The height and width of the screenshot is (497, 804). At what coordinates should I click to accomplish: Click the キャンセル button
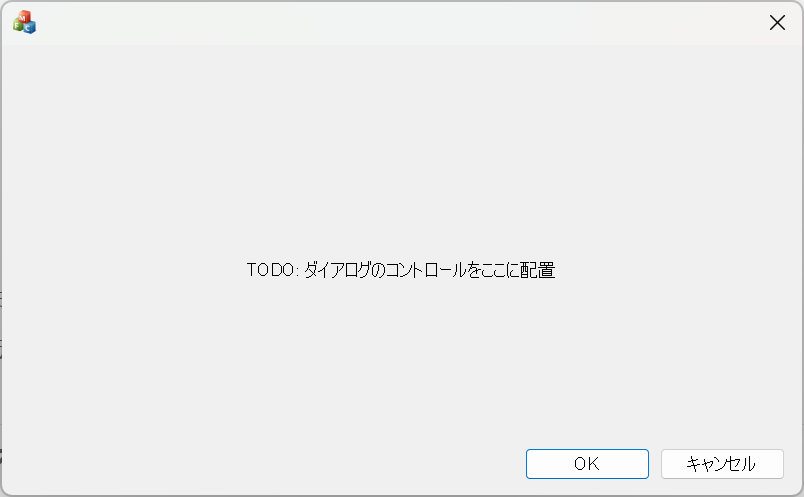click(722, 464)
